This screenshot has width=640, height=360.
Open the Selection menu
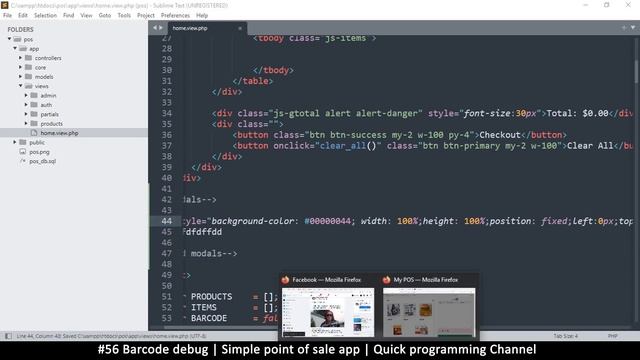(x=45, y=15)
